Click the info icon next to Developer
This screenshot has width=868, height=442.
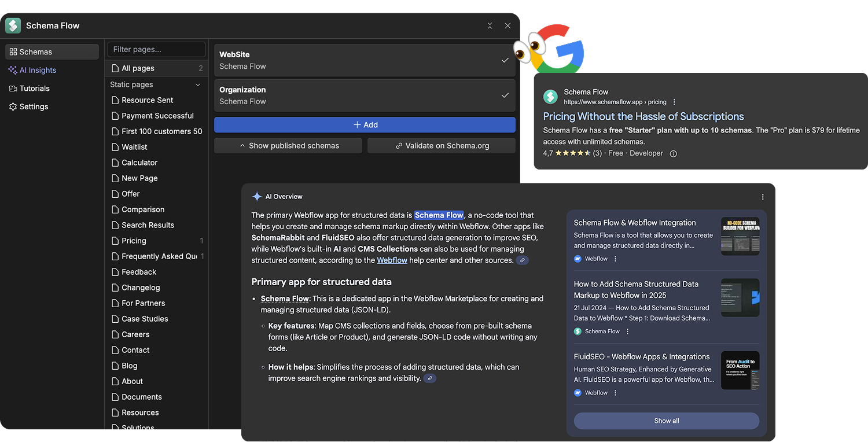(x=672, y=153)
